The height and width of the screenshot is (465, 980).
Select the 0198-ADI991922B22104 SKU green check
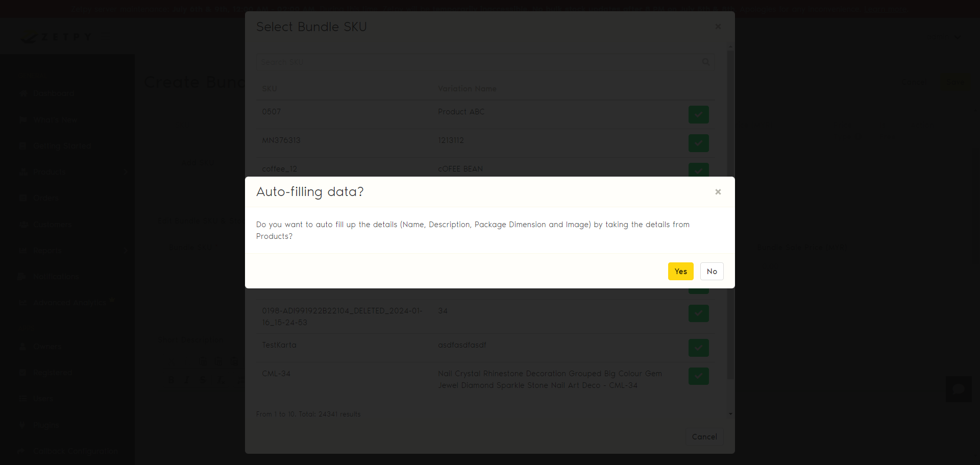pos(698,313)
